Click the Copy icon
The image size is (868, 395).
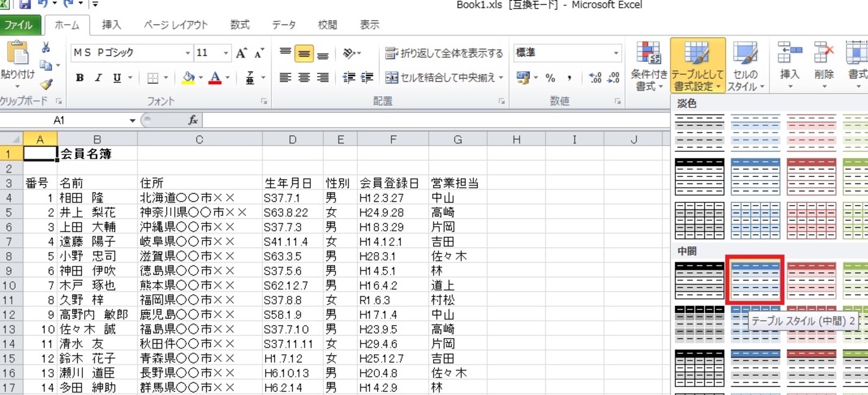pyautogui.click(x=46, y=66)
